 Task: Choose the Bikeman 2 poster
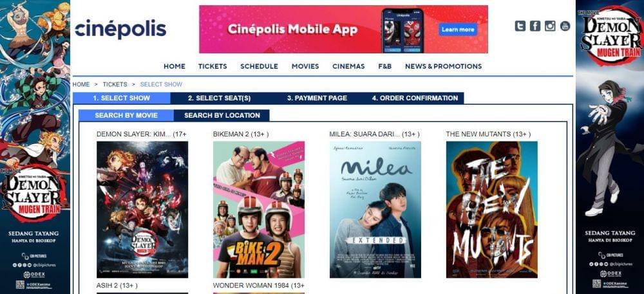pyautogui.click(x=259, y=210)
